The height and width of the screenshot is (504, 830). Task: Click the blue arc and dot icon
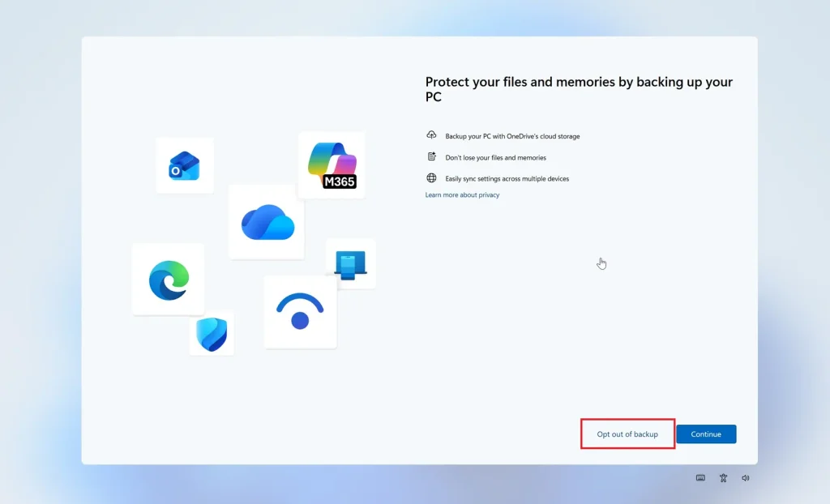[x=300, y=312]
